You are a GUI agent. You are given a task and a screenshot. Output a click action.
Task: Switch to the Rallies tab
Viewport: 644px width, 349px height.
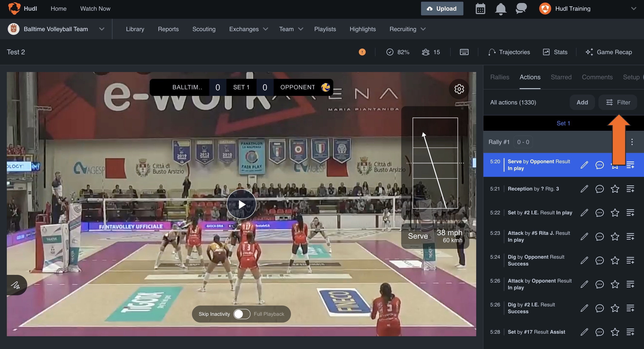tap(499, 77)
